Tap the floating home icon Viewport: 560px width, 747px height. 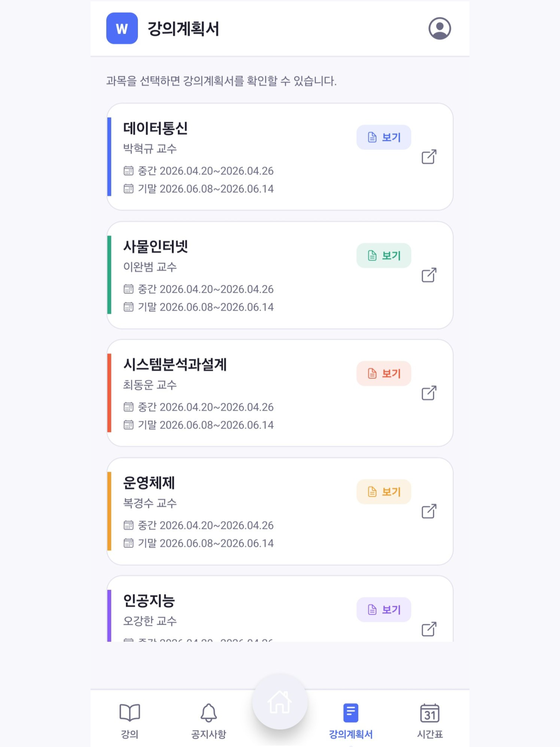click(x=280, y=702)
